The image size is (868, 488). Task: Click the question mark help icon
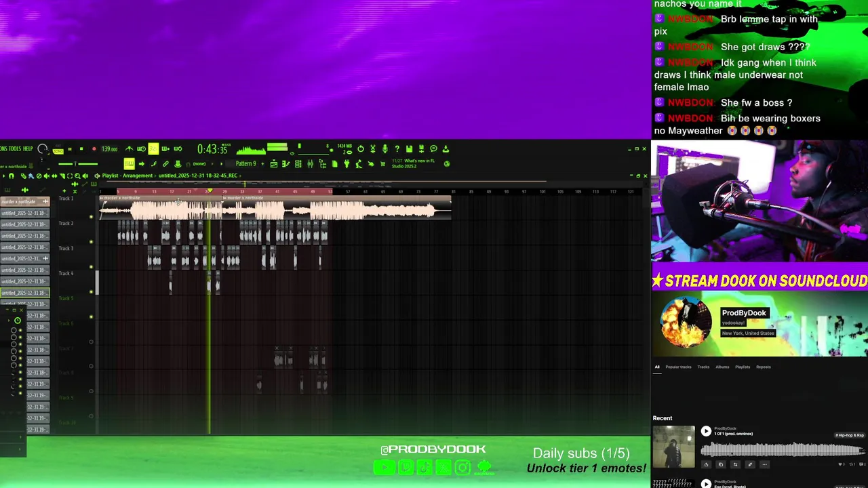point(397,149)
